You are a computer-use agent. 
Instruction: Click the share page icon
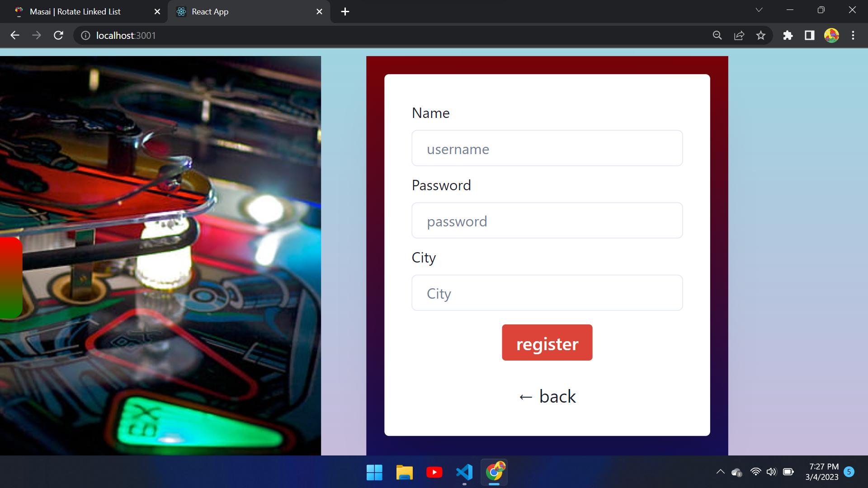pyautogui.click(x=739, y=35)
